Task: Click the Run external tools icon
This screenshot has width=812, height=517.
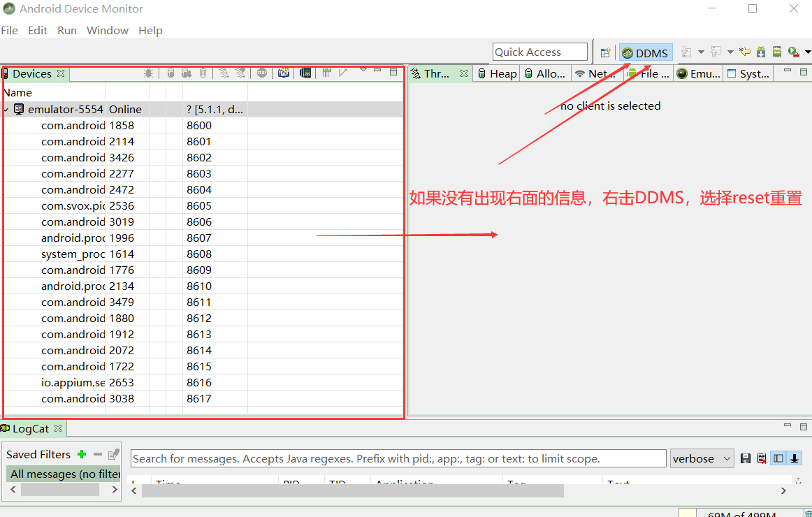Action: [793, 52]
